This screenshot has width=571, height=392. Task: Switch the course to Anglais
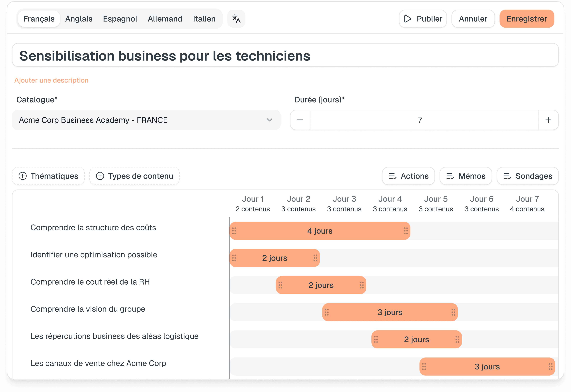[x=79, y=19]
